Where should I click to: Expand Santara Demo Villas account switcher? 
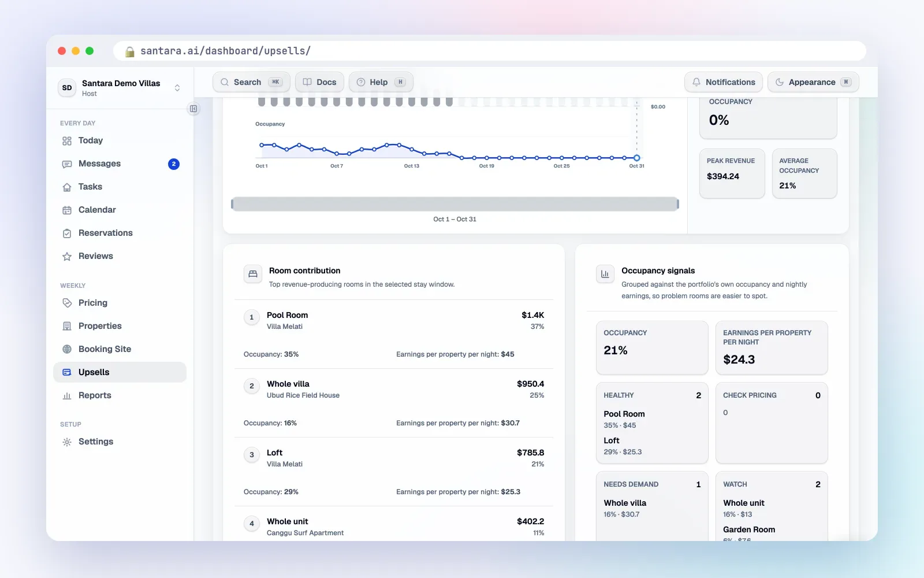(x=120, y=88)
